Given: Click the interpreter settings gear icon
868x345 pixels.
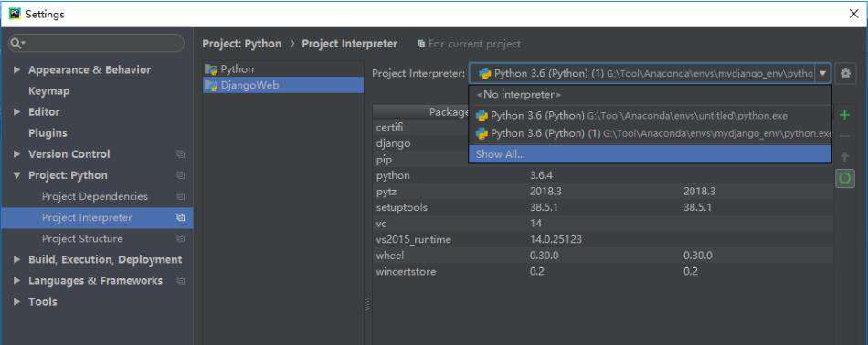Looking at the screenshot, I should (x=845, y=73).
